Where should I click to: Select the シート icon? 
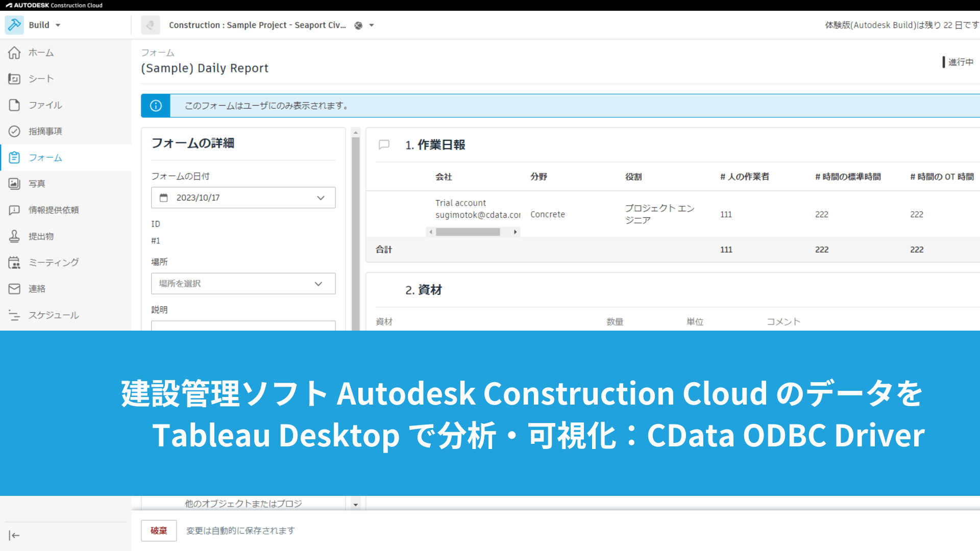41,79
